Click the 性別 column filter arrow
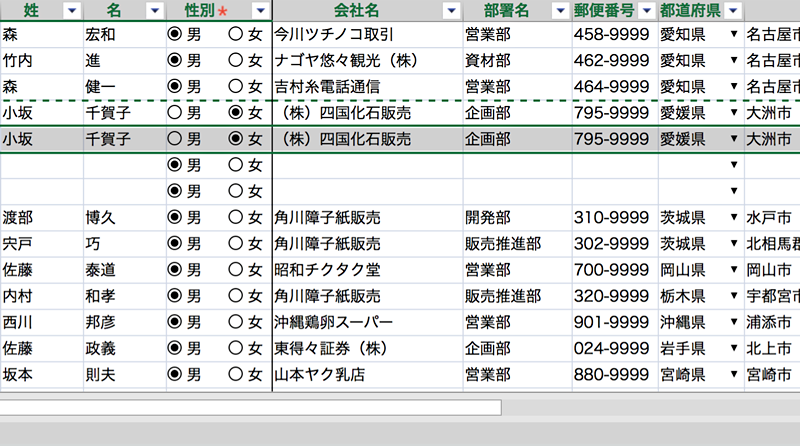 pos(260,10)
